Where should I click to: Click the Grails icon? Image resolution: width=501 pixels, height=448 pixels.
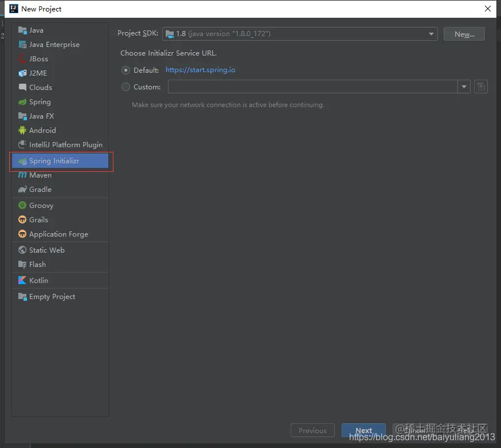(22, 220)
